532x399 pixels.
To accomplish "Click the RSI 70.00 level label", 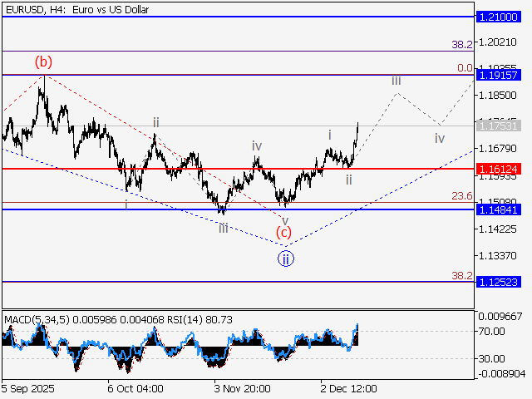I will click(490, 331).
